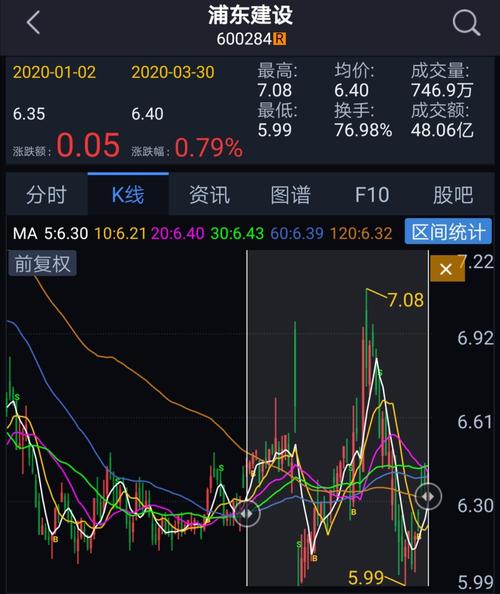Open the 资讯 tab
Viewport: 500px width, 594px height.
tap(209, 195)
